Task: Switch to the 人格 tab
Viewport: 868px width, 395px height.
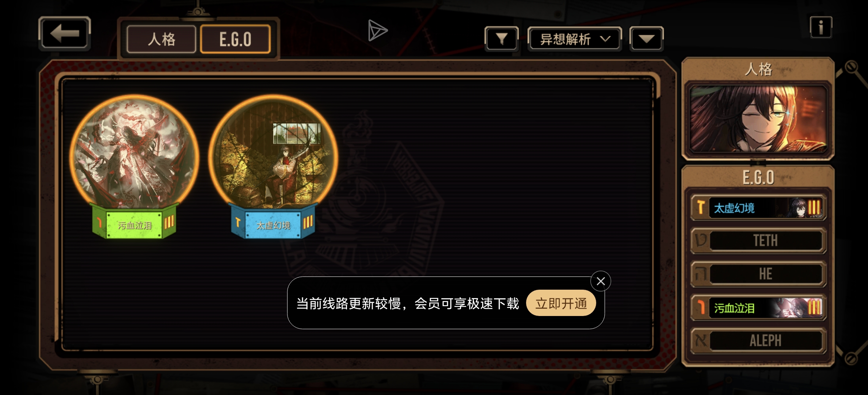Action: click(161, 39)
